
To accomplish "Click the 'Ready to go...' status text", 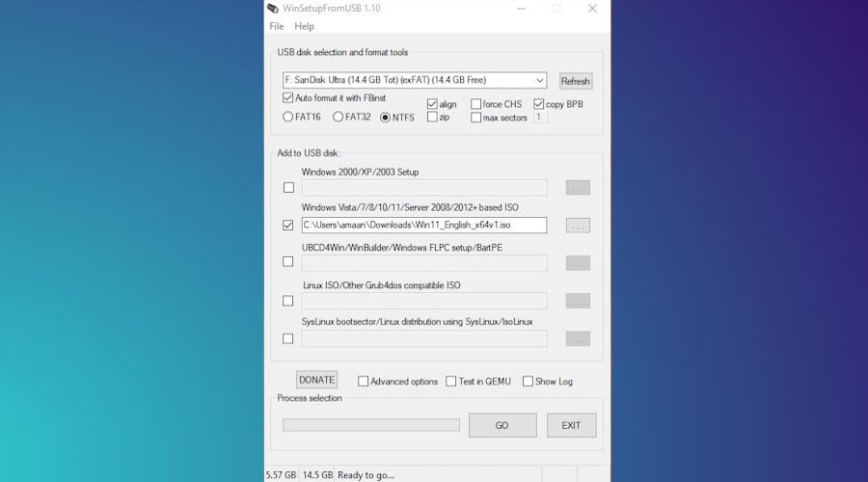I will coord(366,475).
